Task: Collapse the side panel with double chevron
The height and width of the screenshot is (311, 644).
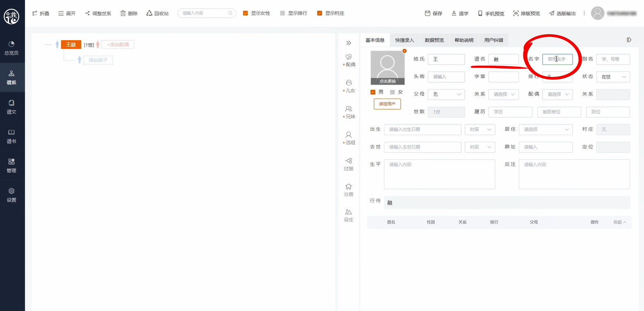Action: point(349,43)
